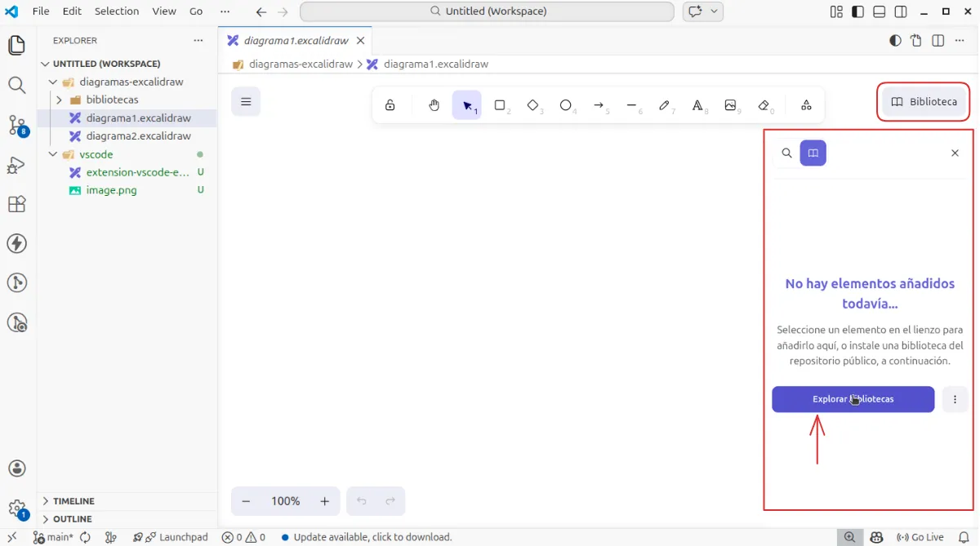This screenshot has height=546, width=980.
Task: Pick the Arrow tool
Action: 599,105
